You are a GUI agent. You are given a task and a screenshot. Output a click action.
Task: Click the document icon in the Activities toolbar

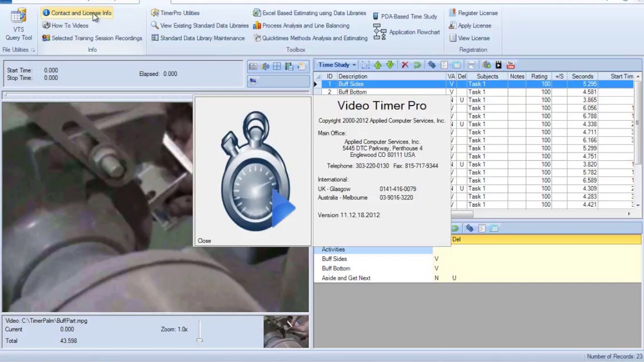click(x=482, y=228)
